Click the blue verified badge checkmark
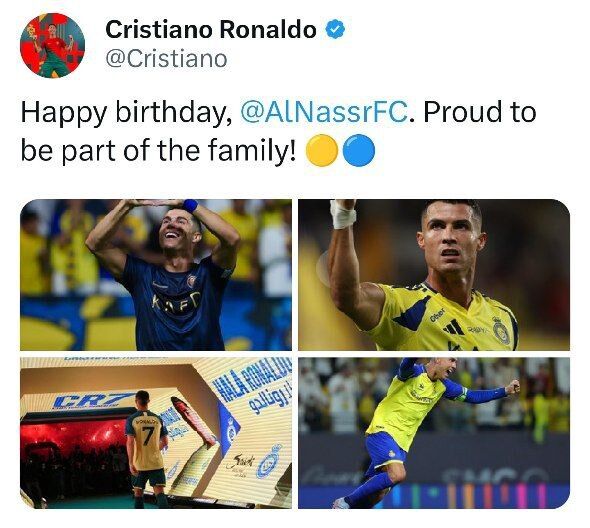This screenshot has height=528, width=590. (x=335, y=29)
